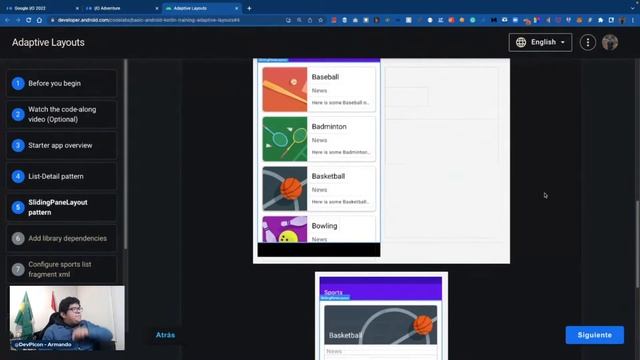This screenshot has width=640, height=360.
Task: Open the Extensions puzzle-piece menu
Action: 600,20
